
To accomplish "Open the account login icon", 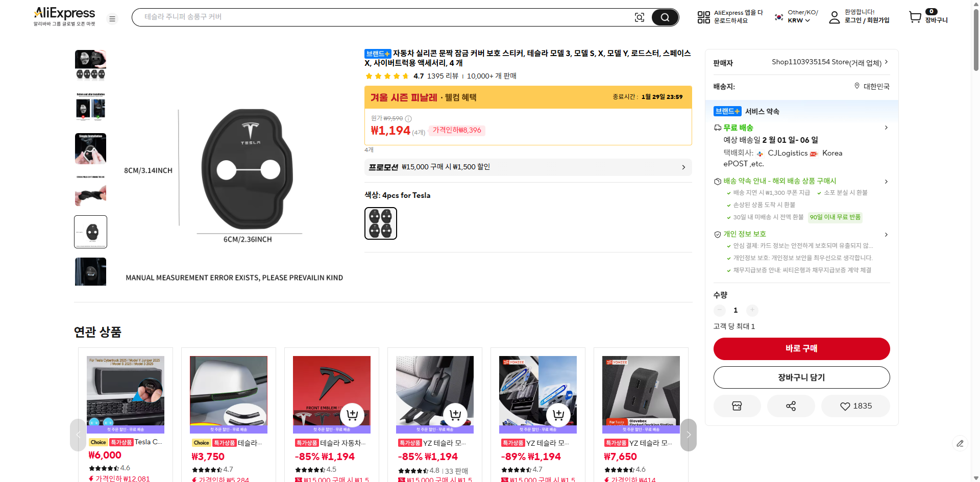I will (834, 17).
